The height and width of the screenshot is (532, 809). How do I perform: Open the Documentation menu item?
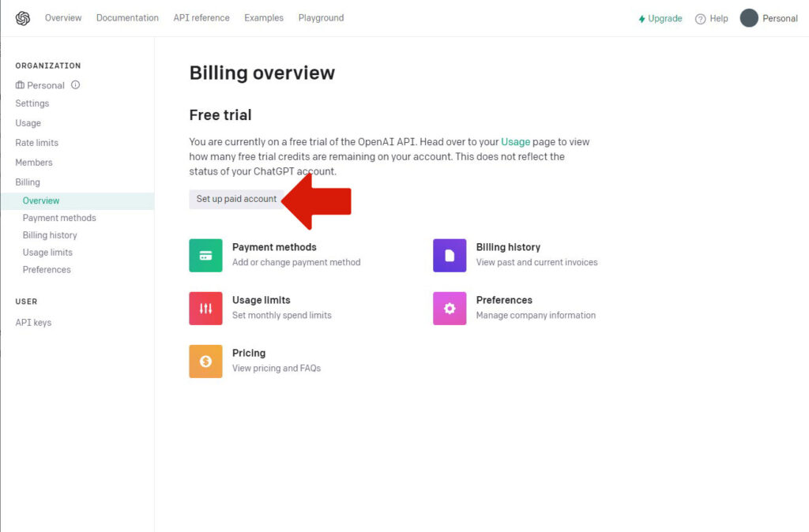click(127, 18)
